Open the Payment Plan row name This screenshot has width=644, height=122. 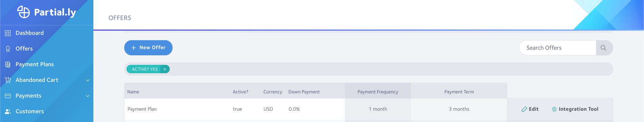(x=142, y=109)
